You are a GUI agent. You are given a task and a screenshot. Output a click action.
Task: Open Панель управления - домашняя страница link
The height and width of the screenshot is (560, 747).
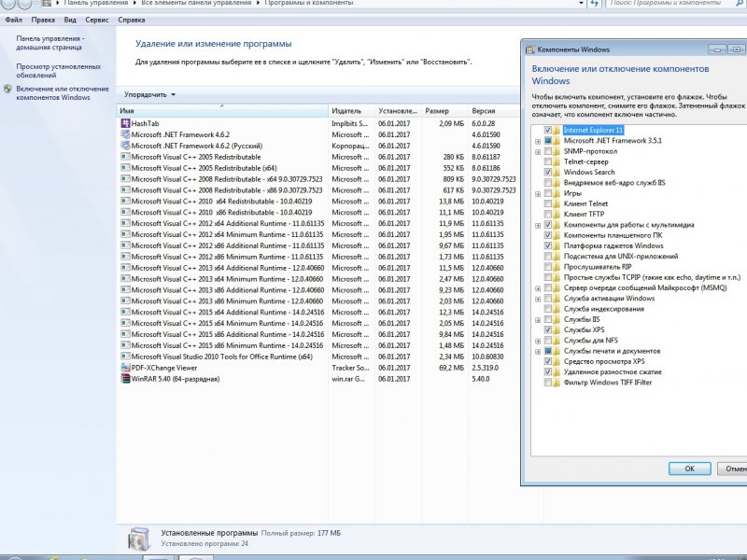pyautogui.click(x=50, y=43)
